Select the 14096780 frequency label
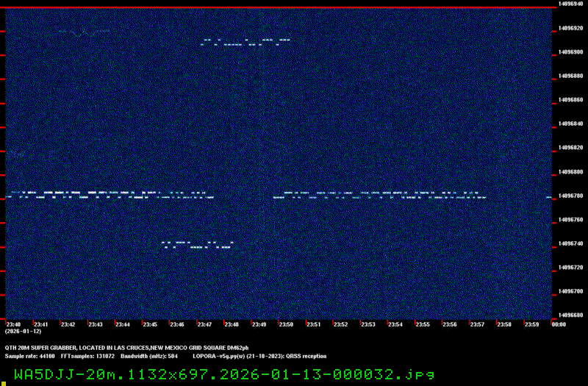Image resolution: width=588 pixels, height=386 pixels. tap(571, 196)
